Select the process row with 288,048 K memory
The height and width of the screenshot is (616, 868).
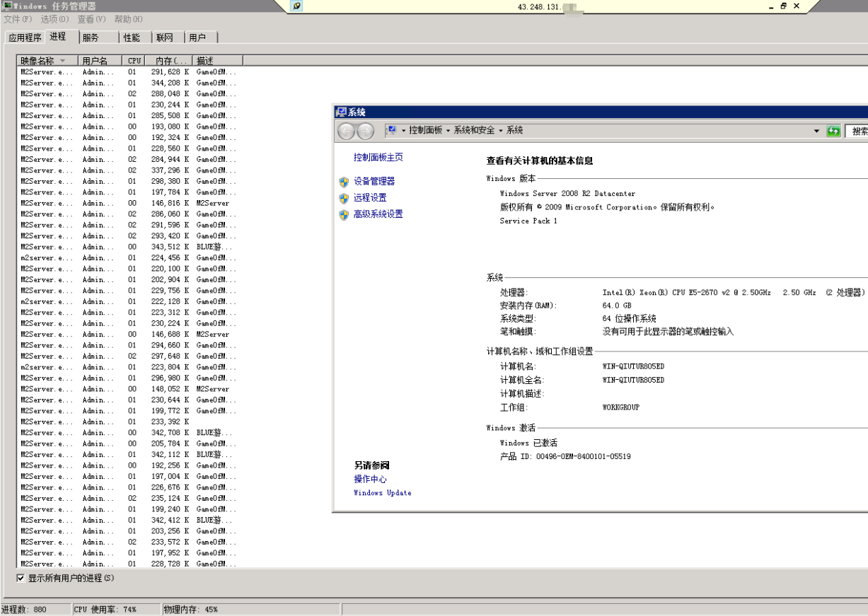(129, 94)
